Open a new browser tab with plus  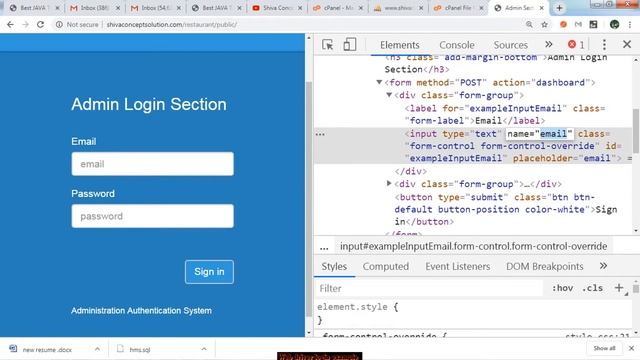point(559,8)
